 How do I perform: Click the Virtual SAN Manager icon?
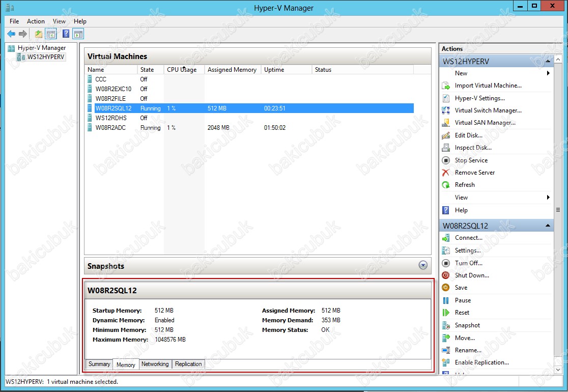[x=446, y=123]
